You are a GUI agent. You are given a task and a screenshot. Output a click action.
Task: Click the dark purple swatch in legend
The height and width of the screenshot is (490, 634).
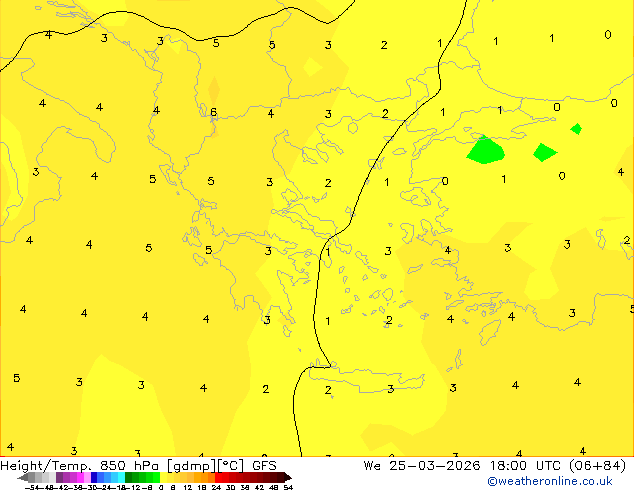59,477
